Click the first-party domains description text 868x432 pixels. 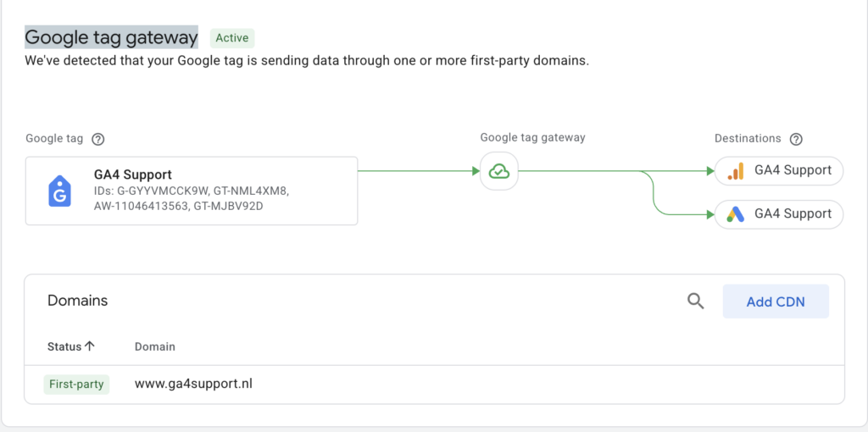306,61
